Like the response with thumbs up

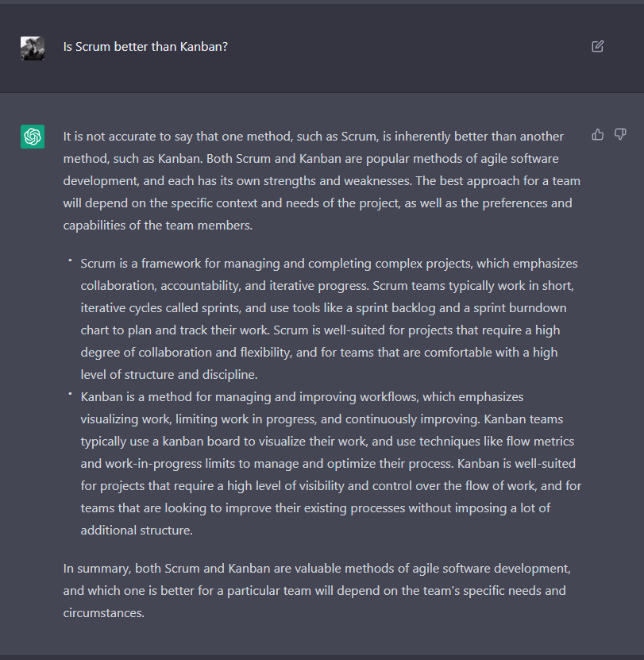pos(598,134)
